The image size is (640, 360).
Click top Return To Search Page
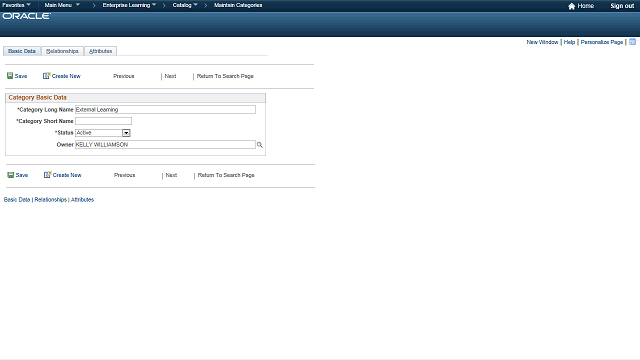click(x=225, y=76)
